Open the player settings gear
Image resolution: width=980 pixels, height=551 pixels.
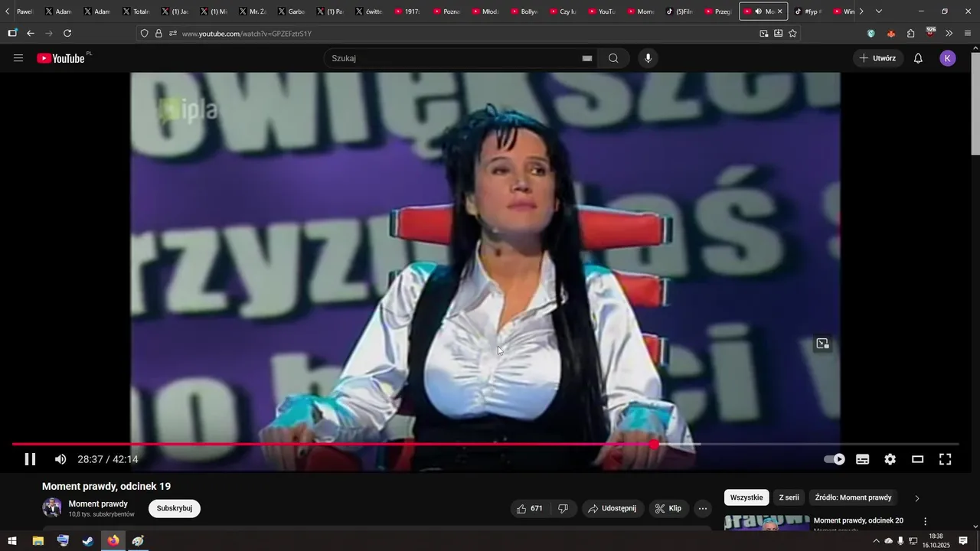[x=890, y=459]
